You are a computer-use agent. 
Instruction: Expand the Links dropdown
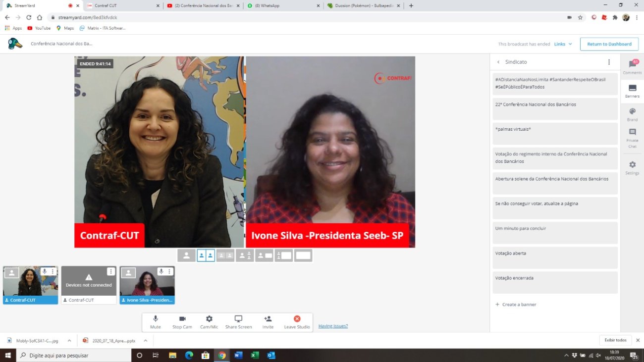(563, 44)
